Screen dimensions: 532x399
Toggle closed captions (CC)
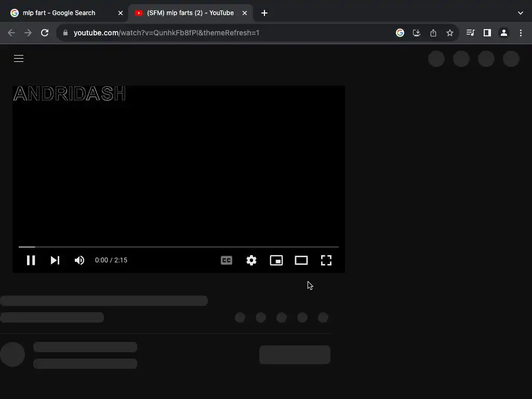click(x=227, y=260)
